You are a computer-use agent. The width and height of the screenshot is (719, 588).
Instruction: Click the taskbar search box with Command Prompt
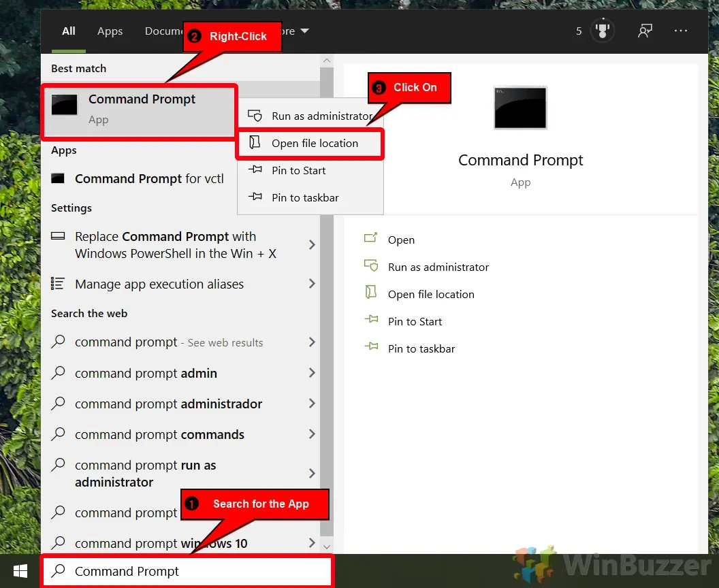(187, 572)
